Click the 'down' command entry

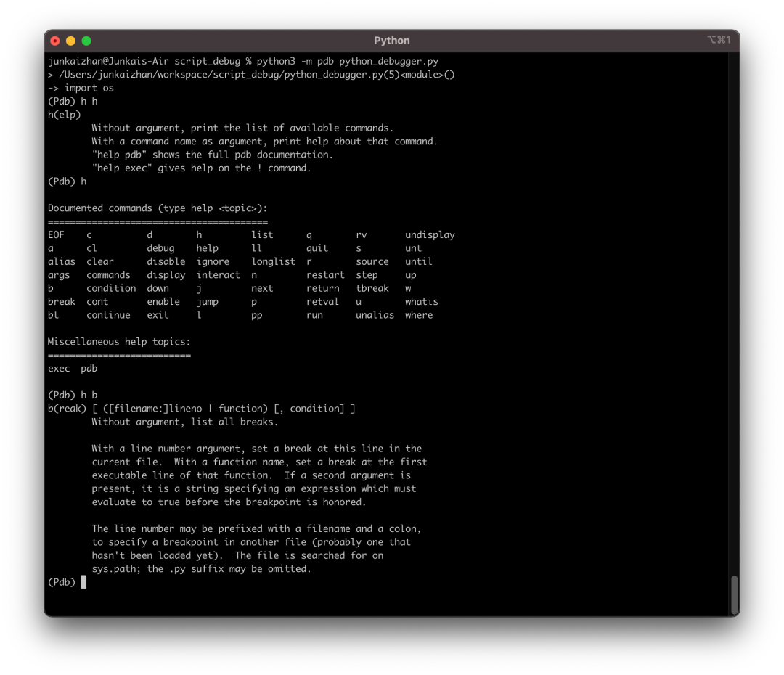[158, 288]
